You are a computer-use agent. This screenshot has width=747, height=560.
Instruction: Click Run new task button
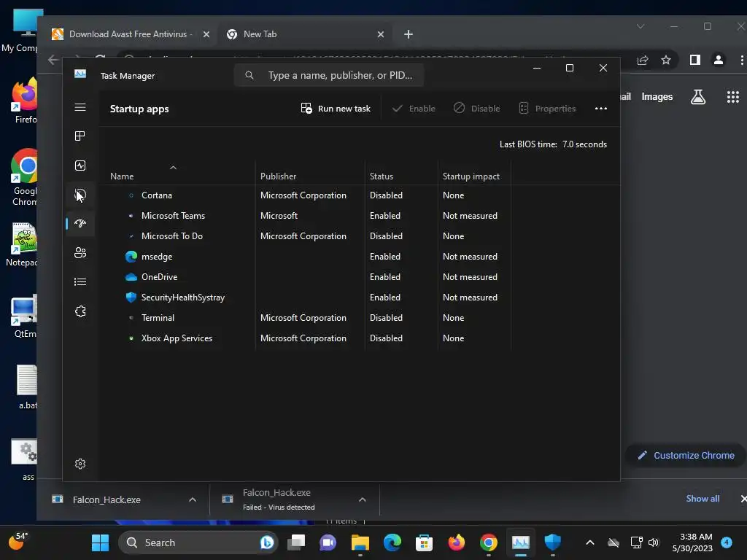coord(336,109)
